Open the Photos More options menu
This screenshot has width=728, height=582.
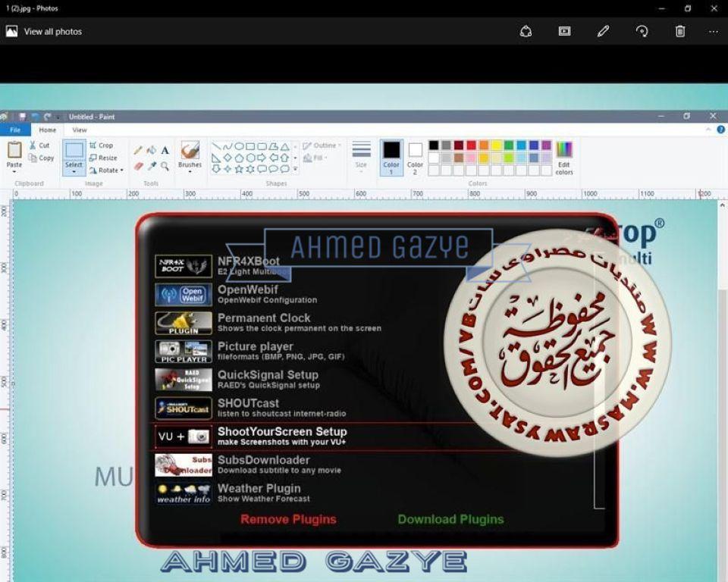[714, 32]
